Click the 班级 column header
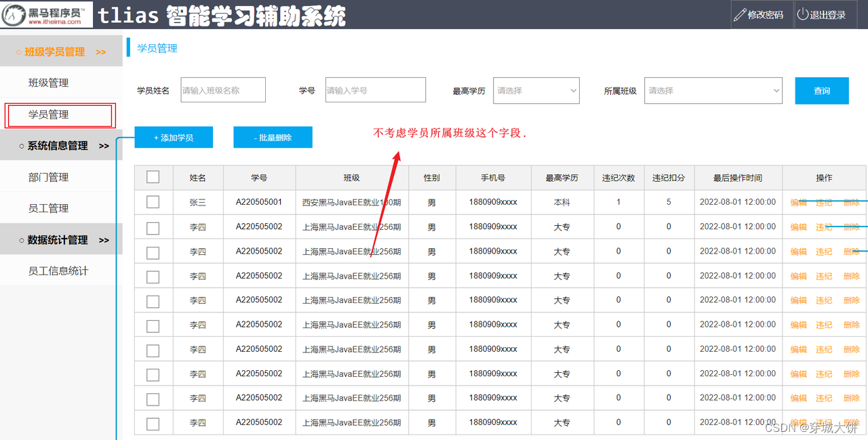The width and height of the screenshot is (868, 440). pos(352,178)
